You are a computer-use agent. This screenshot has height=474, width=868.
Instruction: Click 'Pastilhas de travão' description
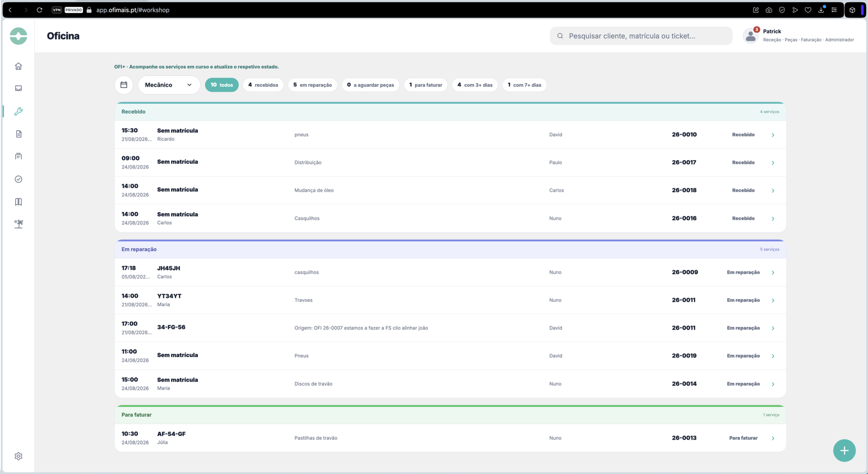(x=316, y=438)
